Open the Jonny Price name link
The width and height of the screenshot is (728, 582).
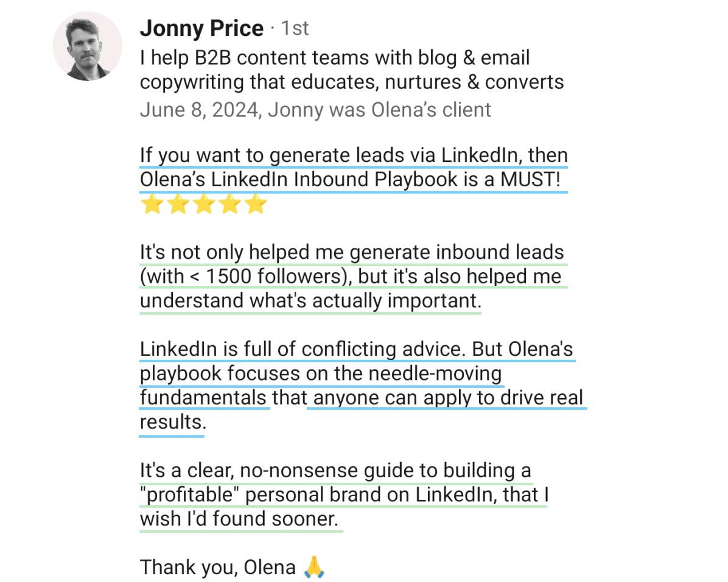tap(201, 28)
